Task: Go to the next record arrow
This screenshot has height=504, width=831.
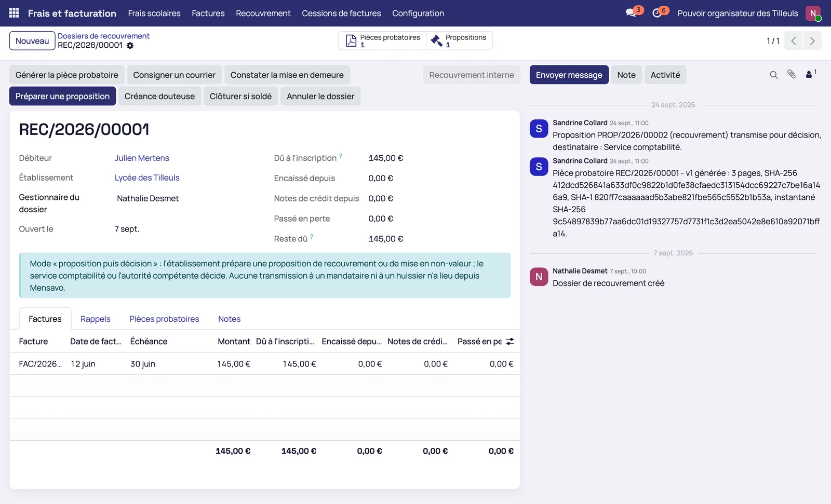Action: 812,41
